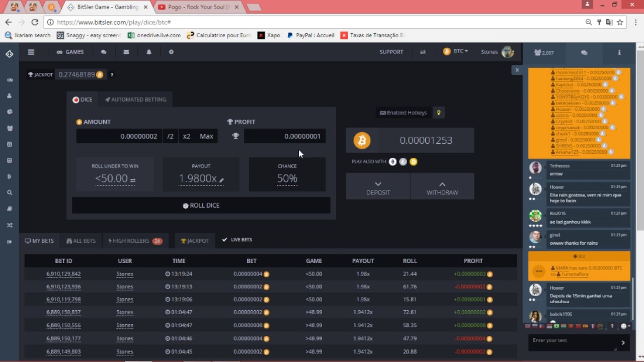Click the left sidebar group of users icon
This screenshot has width=644, height=362.
10,128
